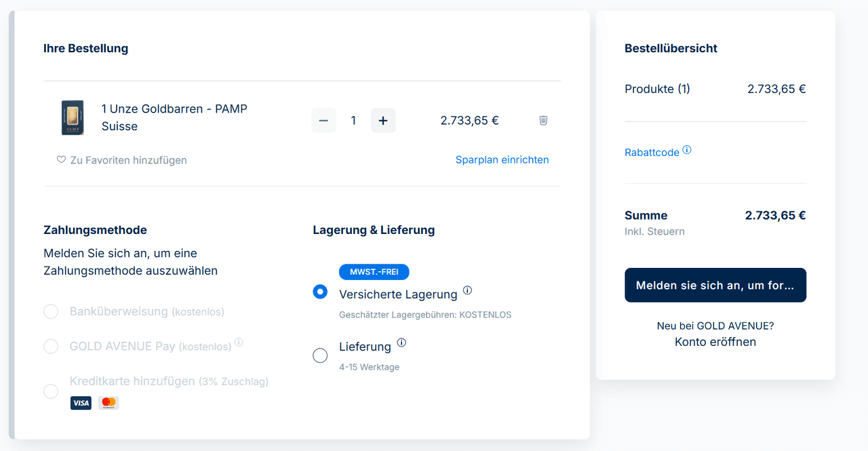The width and height of the screenshot is (868, 451).
Task: Click the trash icon to remove the gold bar
Action: click(543, 121)
